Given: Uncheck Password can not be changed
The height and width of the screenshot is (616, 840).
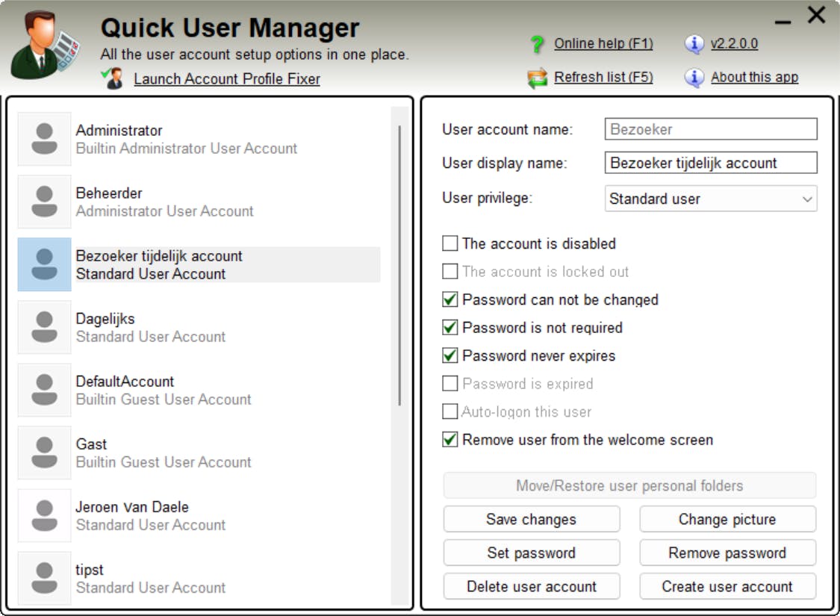Looking at the screenshot, I should point(450,300).
